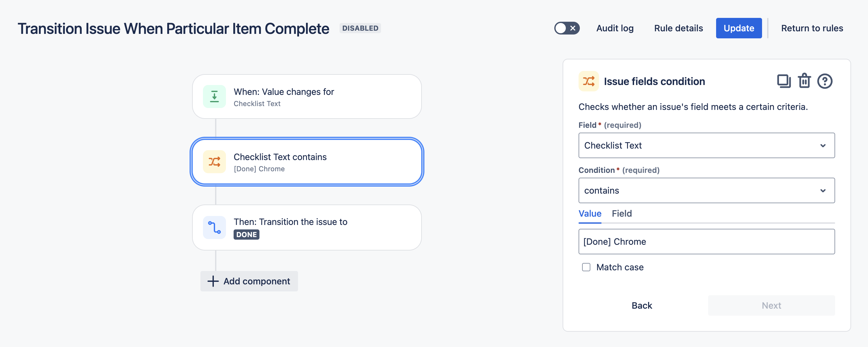The width and height of the screenshot is (868, 347).
Task: Delete the condition using the trash icon
Action: pyautogui.click(x=804, y=81)
